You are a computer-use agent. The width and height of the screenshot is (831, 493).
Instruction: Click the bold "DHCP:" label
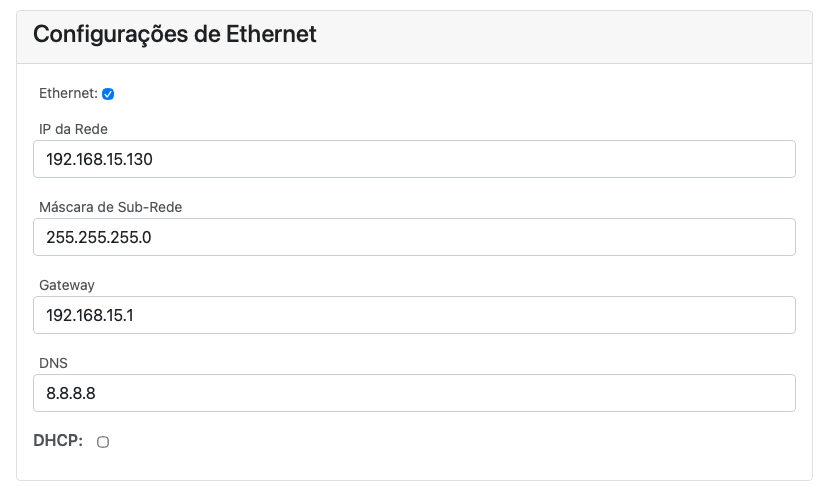click(58, 441)
